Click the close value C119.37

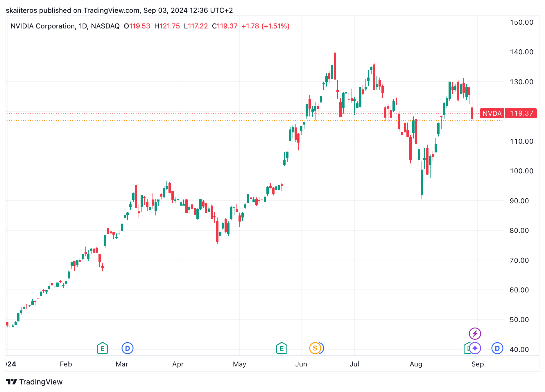pyautogui.click(x=225, y=26)
